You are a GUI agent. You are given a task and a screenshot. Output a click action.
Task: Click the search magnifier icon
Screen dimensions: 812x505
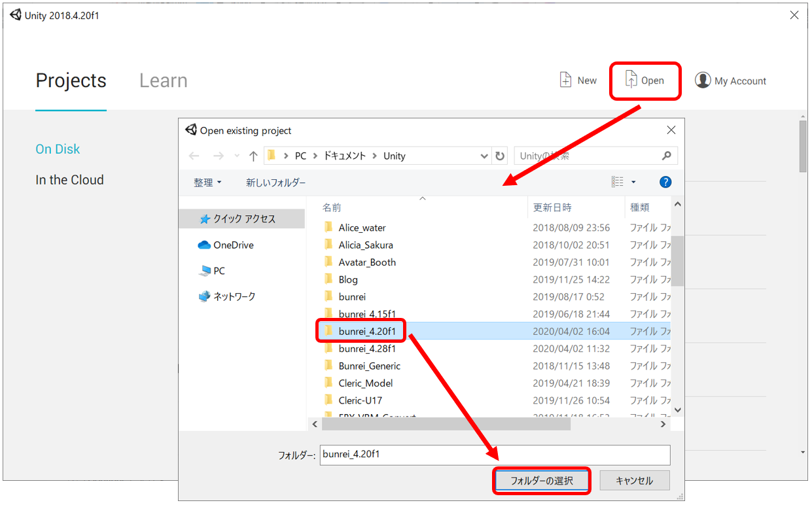[x=666, y=156]
